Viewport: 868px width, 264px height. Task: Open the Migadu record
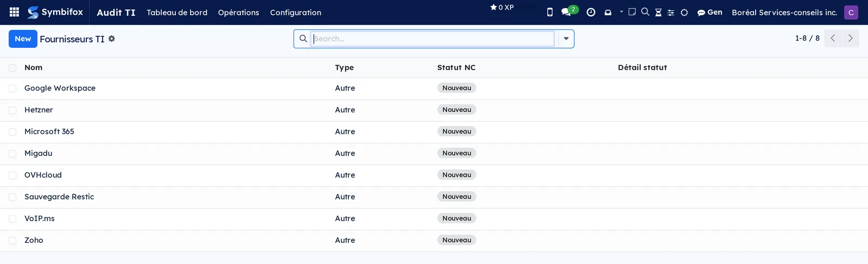point(39,153)
